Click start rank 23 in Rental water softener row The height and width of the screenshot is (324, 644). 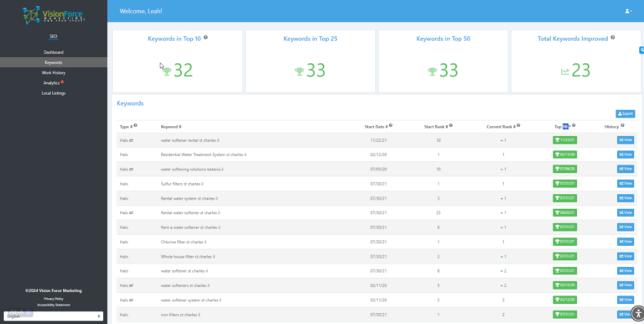click(x=439, y=213)
